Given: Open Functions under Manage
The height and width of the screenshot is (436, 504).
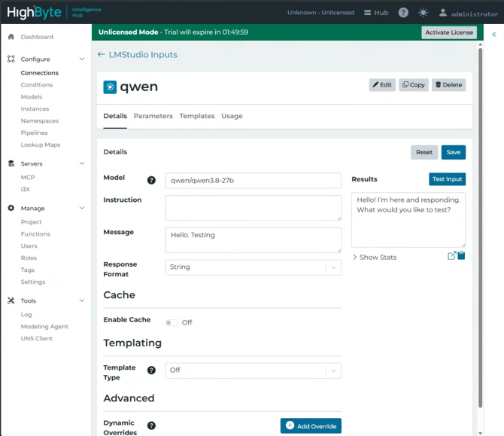Looking at the screenshot, I should [x=35, y=233].
